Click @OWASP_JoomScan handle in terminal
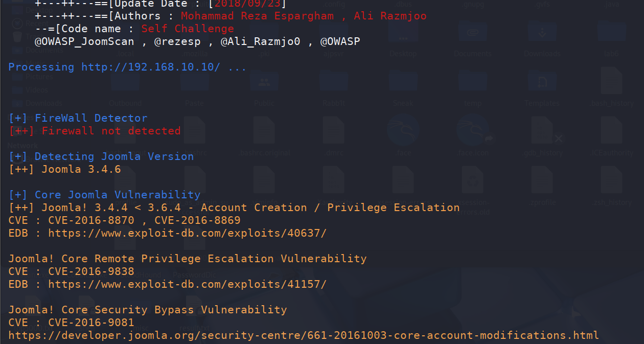Viewport: 644px width, 344px height. coord(84,41)
